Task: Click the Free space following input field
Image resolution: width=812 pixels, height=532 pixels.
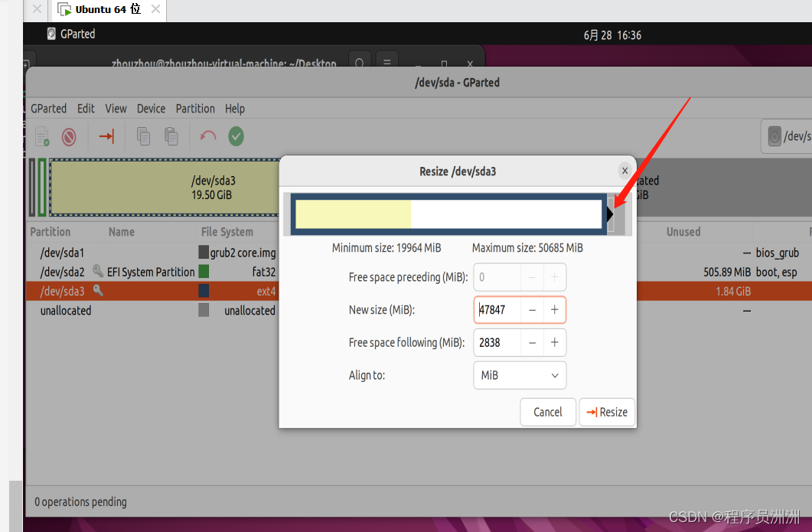Action: tap(497, 342)
